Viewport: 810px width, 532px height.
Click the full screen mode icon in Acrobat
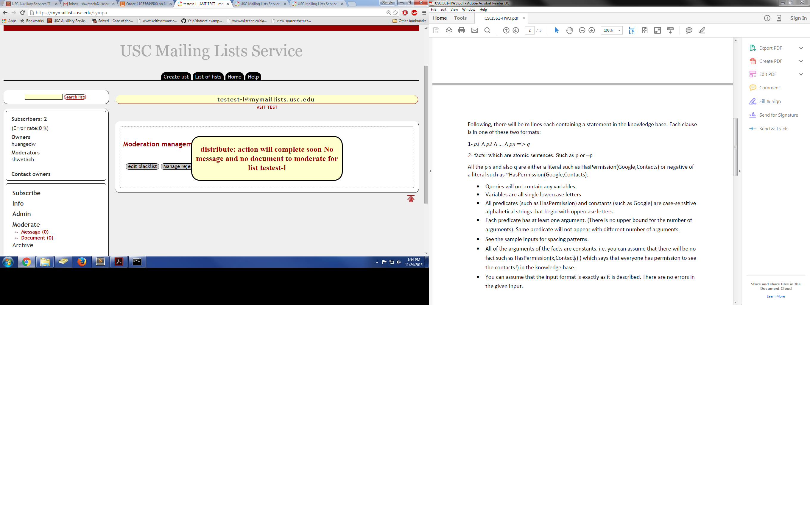point(658,30)
